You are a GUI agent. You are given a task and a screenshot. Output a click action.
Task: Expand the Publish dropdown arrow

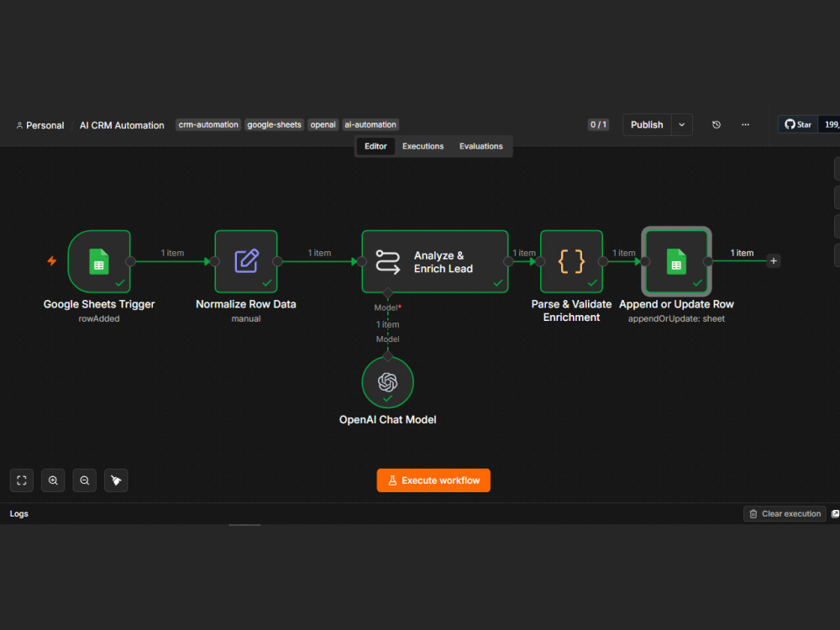click(x=681, y=125)
